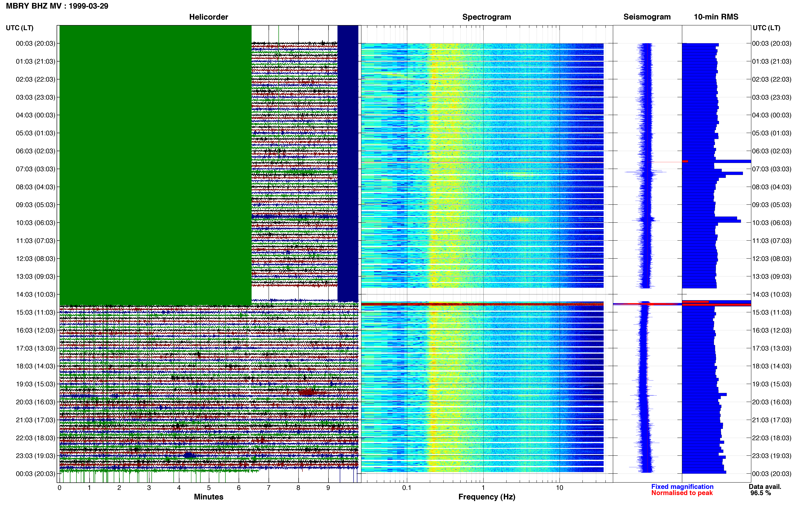Image resolution: width=812 pixels, height=508 pixels.
Task: Click the right 'UTC (LT)' axis label
Action: pos(766,28)
